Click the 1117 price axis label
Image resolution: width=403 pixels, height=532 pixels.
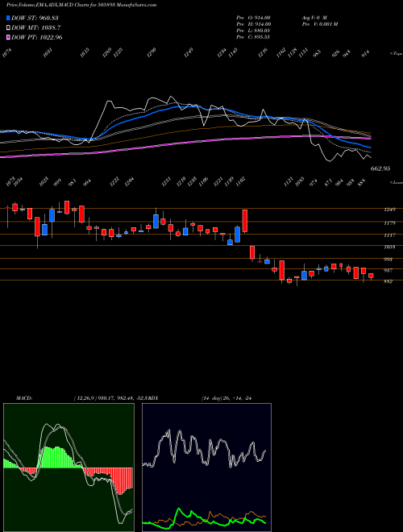pyautogui.click(x=390, y=235)
